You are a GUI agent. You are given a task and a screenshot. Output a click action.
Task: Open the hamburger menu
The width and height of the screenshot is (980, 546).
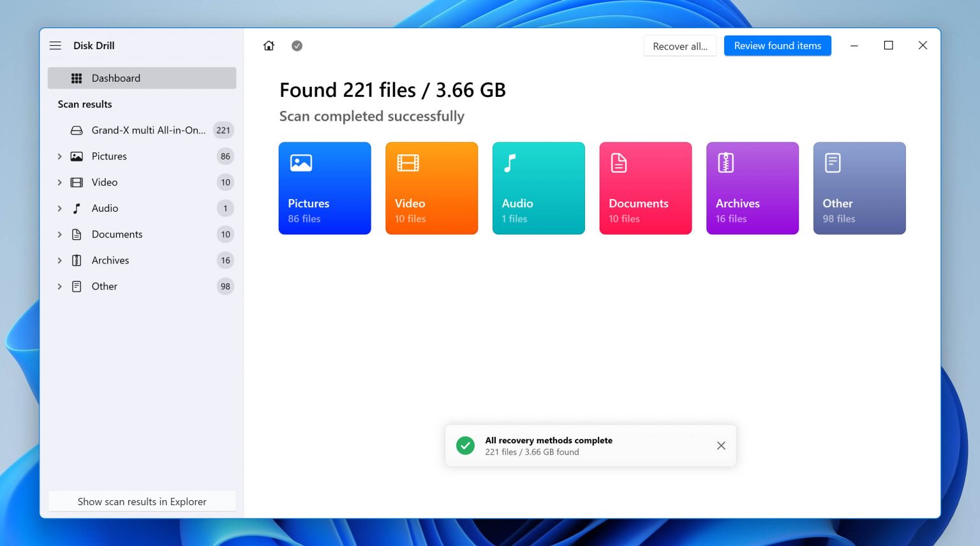point(56,45)
